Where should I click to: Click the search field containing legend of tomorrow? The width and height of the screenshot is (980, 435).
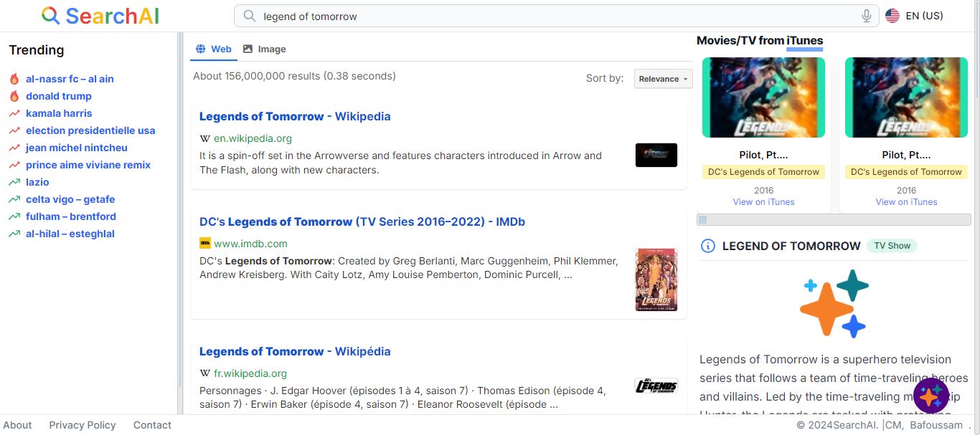click(x=557, y=16)
